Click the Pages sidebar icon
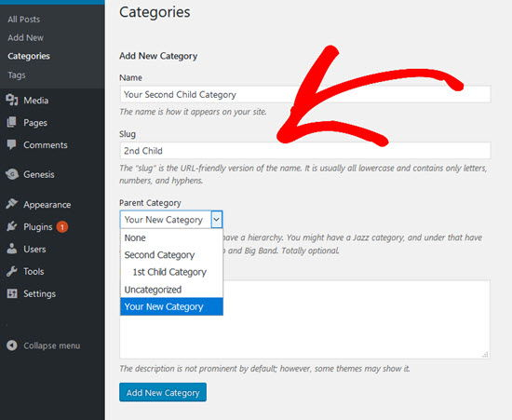Screen dimensions: 512x420 coord(12,123)
